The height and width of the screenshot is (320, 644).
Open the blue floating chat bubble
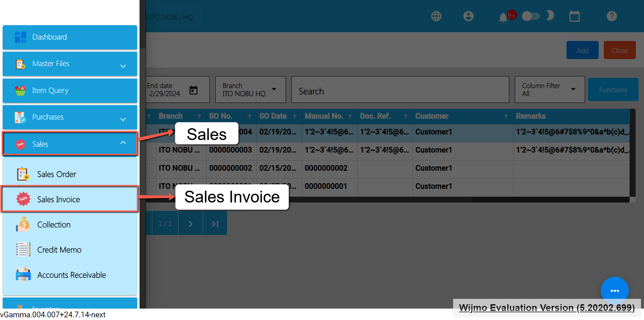pyautogui.click(x=614, y=290)
